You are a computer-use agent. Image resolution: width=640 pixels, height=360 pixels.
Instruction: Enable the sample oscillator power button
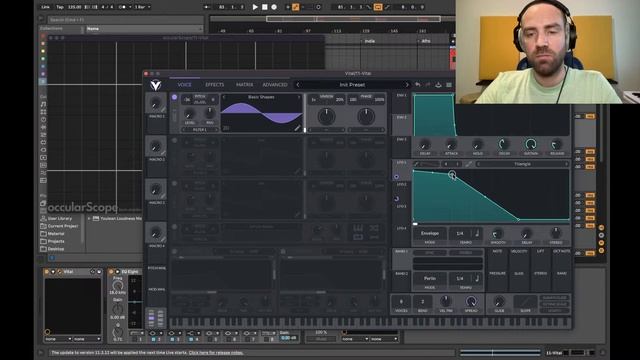(174, 227)
